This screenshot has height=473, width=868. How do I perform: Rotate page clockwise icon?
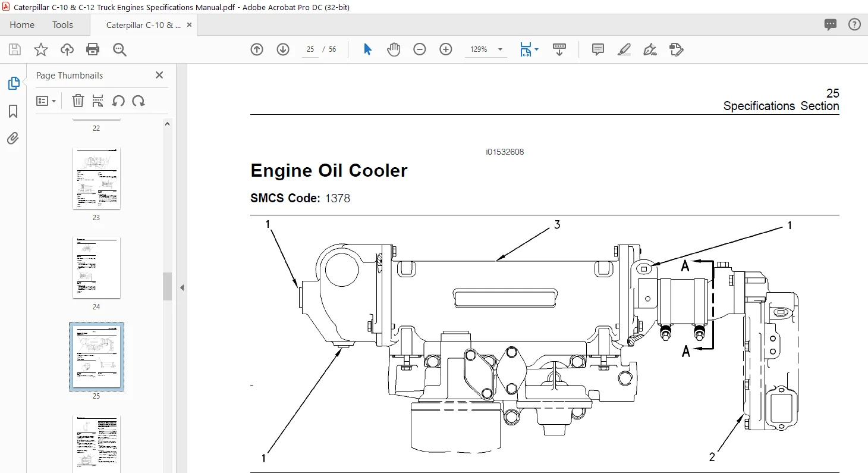[139, 101]
